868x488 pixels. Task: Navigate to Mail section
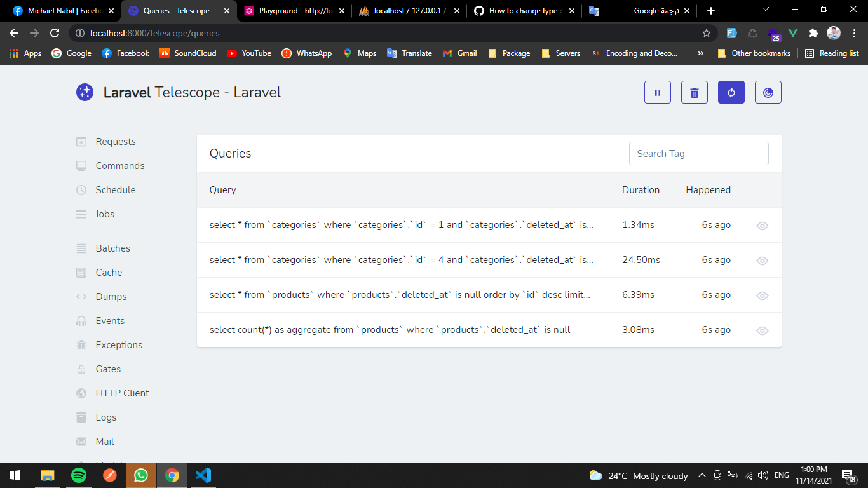(x=105, y=442)
